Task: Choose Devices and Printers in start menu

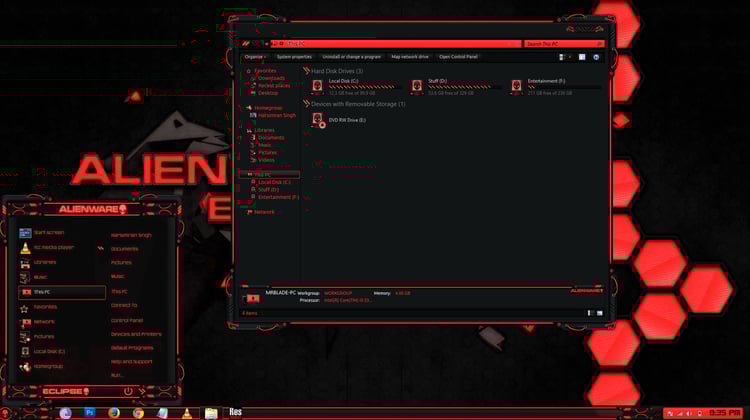Action: (136, 334)
